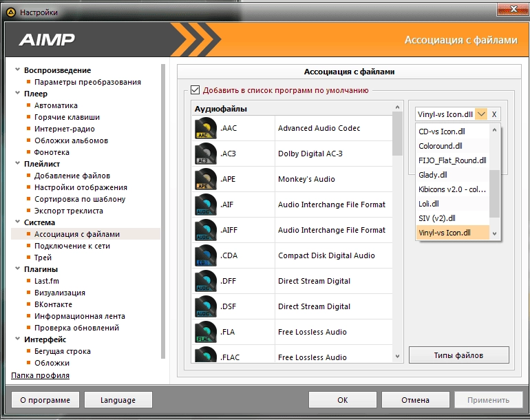
Task: Pick Loli.dll icon library
Action: [453, 204]
